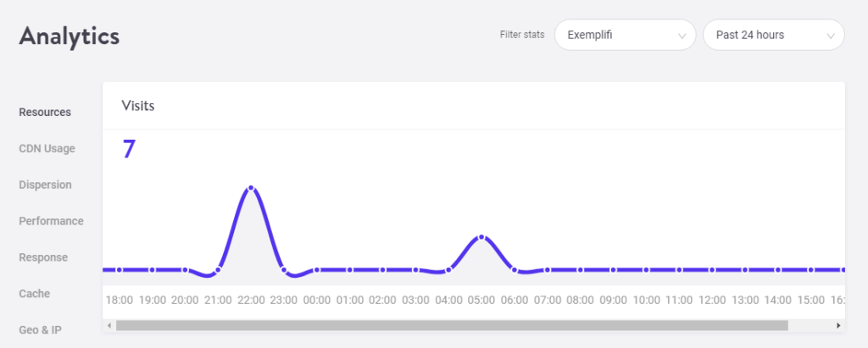This screenshot has height=348, width=868.
Task: Click the horizontal chart scrollbar thumb
Action: coord(452,325)
